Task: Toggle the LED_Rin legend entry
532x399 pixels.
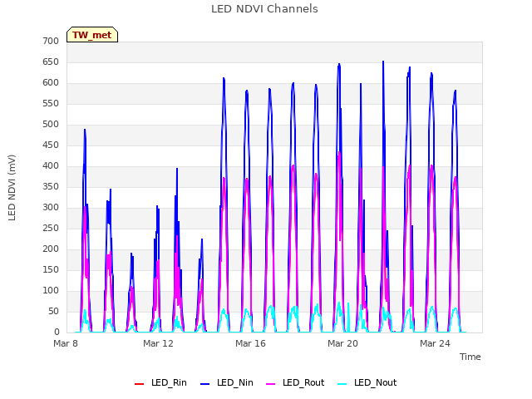Action: [160, 382]
